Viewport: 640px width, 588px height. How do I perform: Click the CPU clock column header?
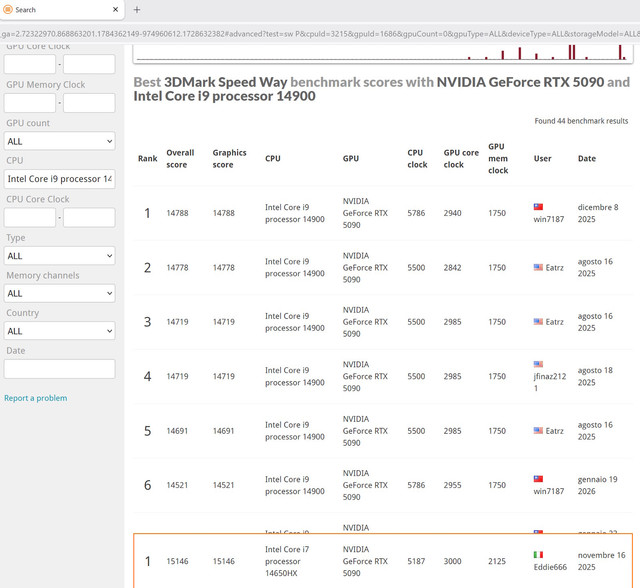point(417,158)
